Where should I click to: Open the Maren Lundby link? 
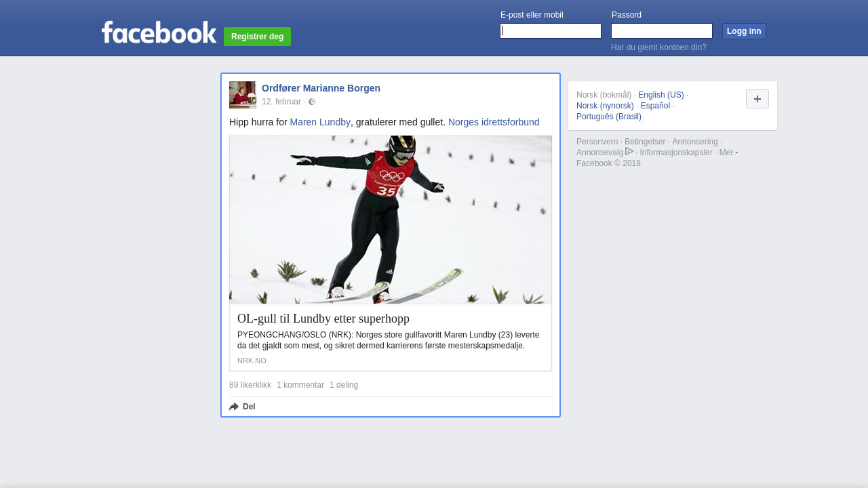[320, 122]
